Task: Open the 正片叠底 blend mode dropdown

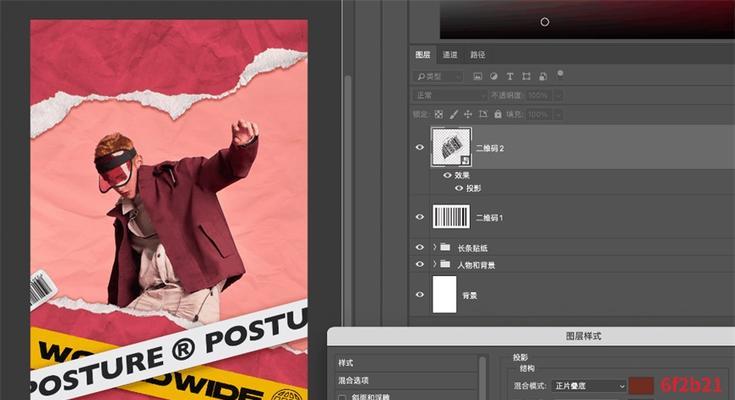Action: pyautogui.click(x=589, y=385)
